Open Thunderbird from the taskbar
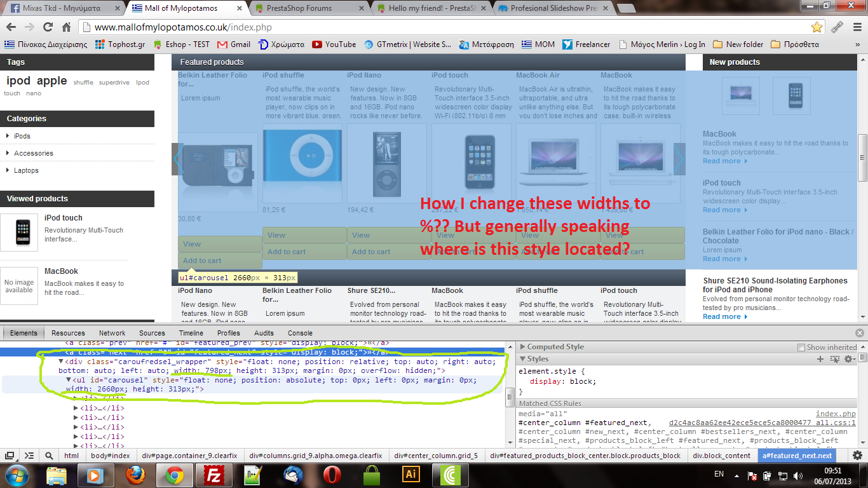The image size is (868, 488). pyautogui.click(x=293, y=475)
